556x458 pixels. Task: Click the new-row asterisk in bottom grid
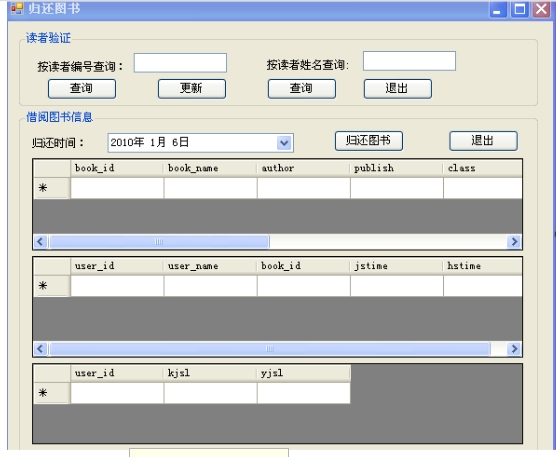(x=43, y=393)
